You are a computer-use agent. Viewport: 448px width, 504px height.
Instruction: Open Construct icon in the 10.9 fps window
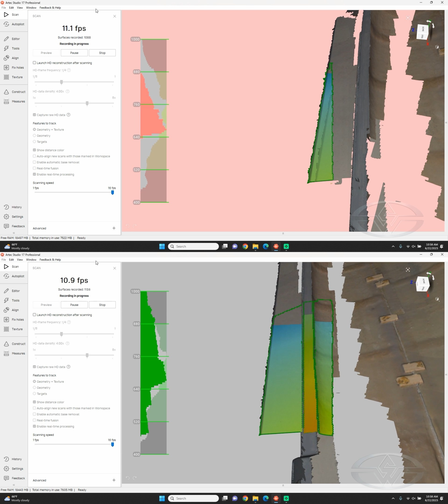pos(6,344)
